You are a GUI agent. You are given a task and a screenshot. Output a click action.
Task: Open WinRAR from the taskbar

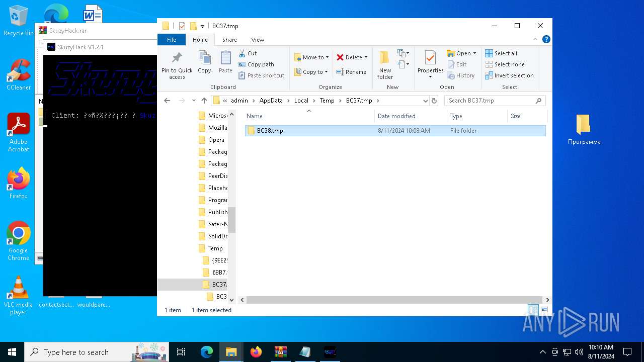click(280, 352)
